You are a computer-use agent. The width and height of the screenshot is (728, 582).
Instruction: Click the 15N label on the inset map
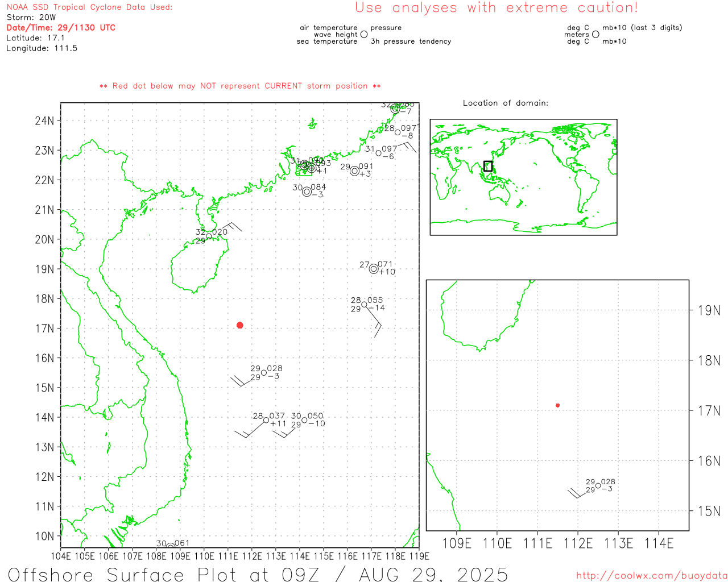point(709,511)
